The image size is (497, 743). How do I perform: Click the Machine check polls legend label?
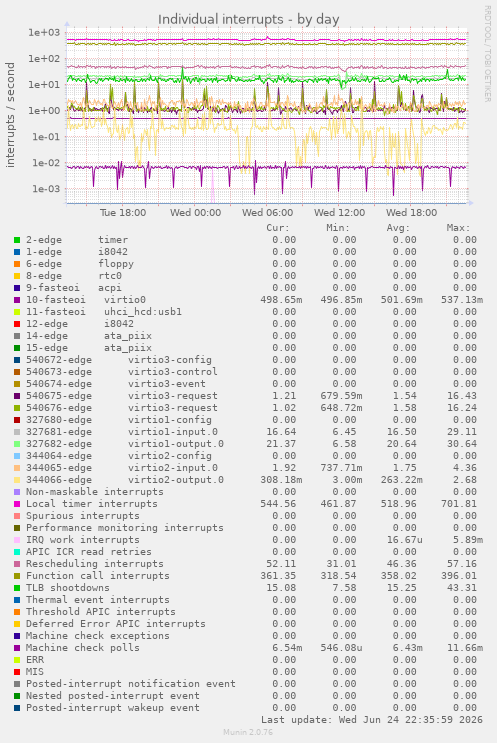click(82, 648)
